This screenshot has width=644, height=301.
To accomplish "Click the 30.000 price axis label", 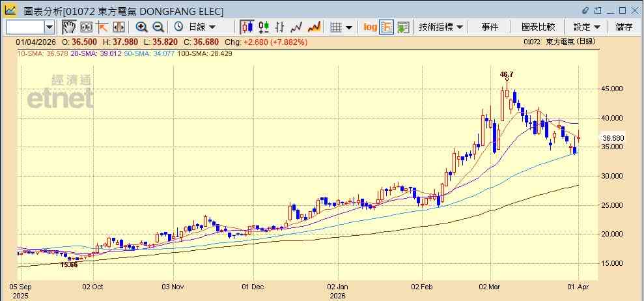I will [612, 176].
